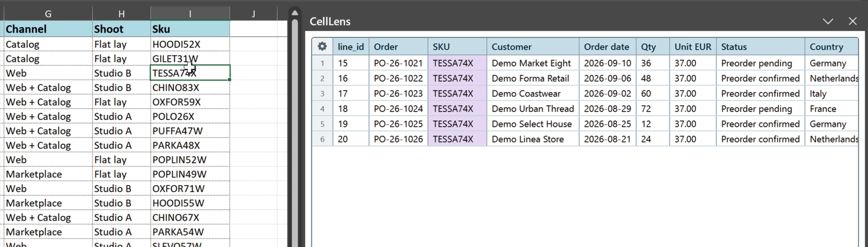Viewport: 868px width, 247px height.
Task: Click order PO-26-1026
Action: pyautogui.click(x=398, y=139)
